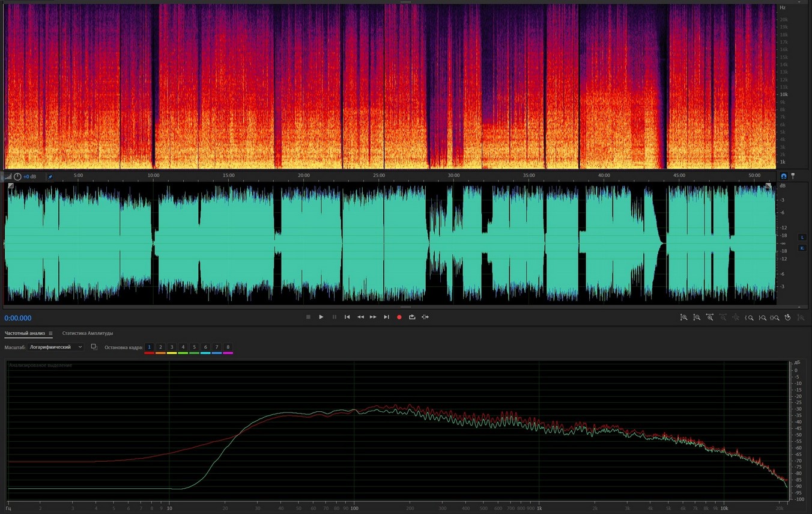Click the +0 dB volume gain knob

click(17, 177)
